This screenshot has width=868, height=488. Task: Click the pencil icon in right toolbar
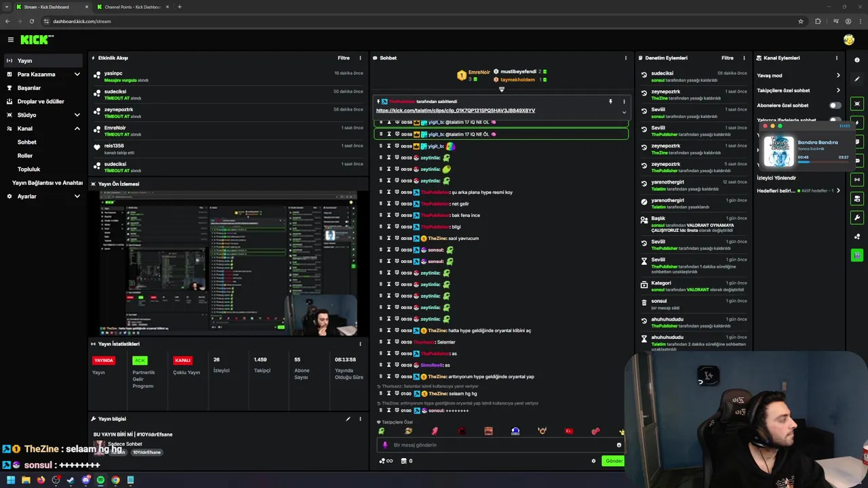857,79
